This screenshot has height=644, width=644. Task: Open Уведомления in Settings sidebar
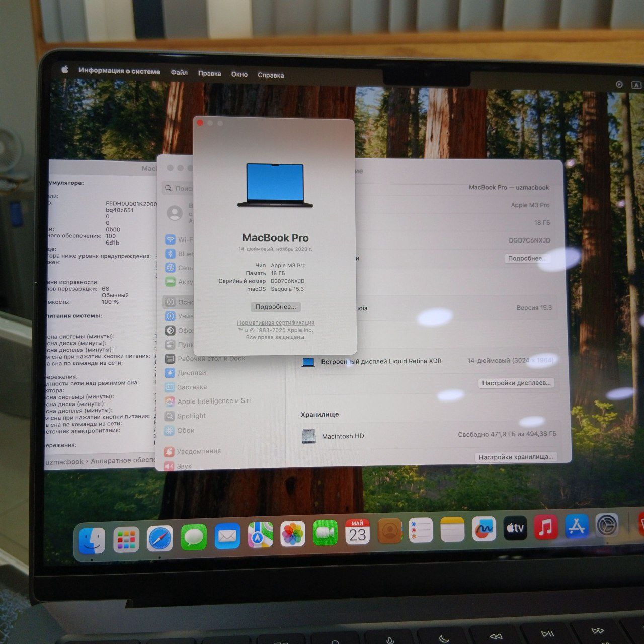pos(192,451)
